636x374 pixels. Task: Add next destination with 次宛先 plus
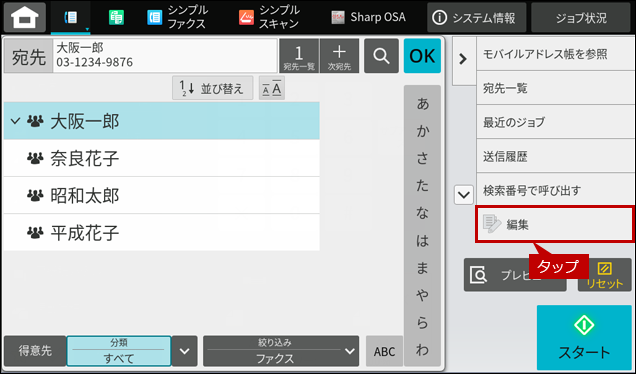coord(339,56)
